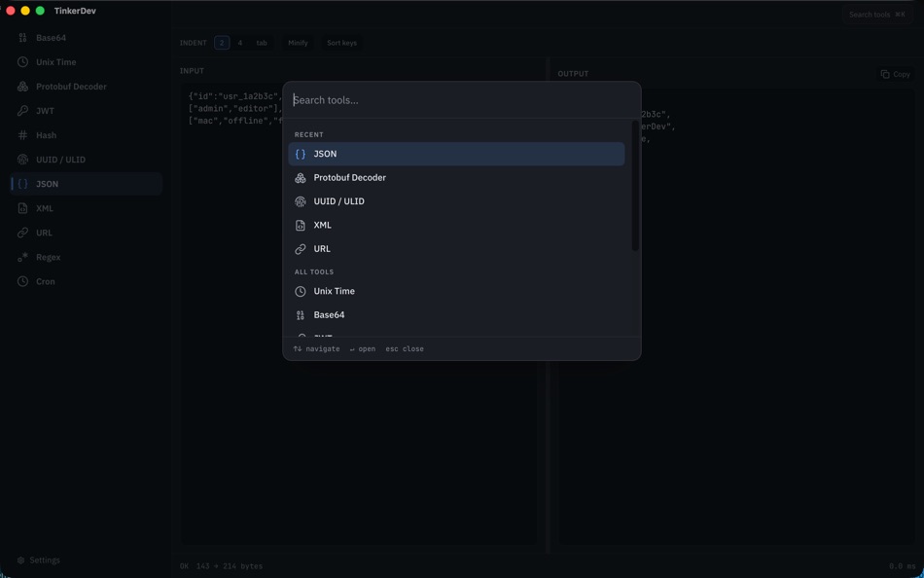Click the command palette scrollbar thumb

point(635,186)
